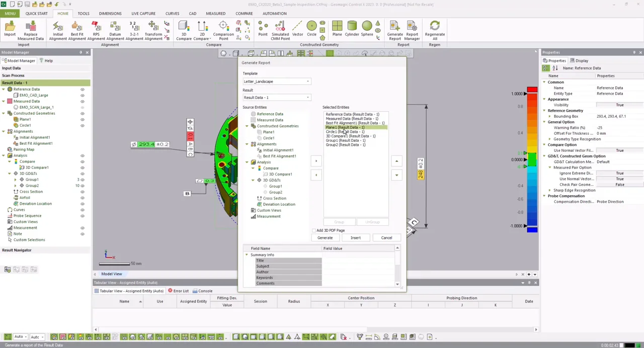Toggle visibility of 3D Compare1
This screenshot has height=348, width=644.
83,167
